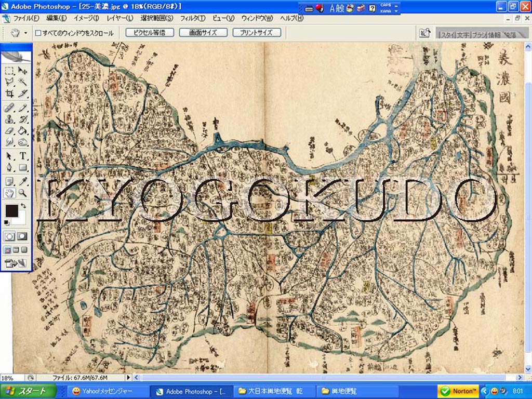532x399 pixels.
Task: Open Adobe Online via feather icon
Action: [16, 57]
